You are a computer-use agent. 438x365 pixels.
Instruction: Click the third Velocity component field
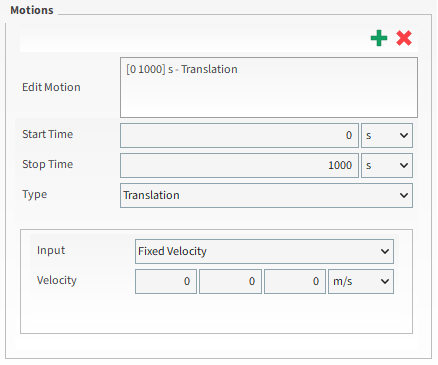pos(295,281)
